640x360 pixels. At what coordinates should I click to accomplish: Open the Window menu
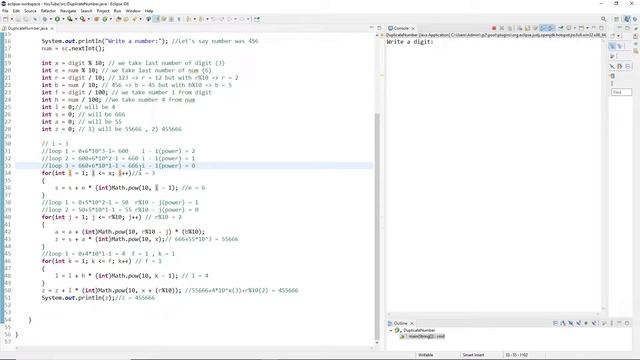(x=133, y=11)
